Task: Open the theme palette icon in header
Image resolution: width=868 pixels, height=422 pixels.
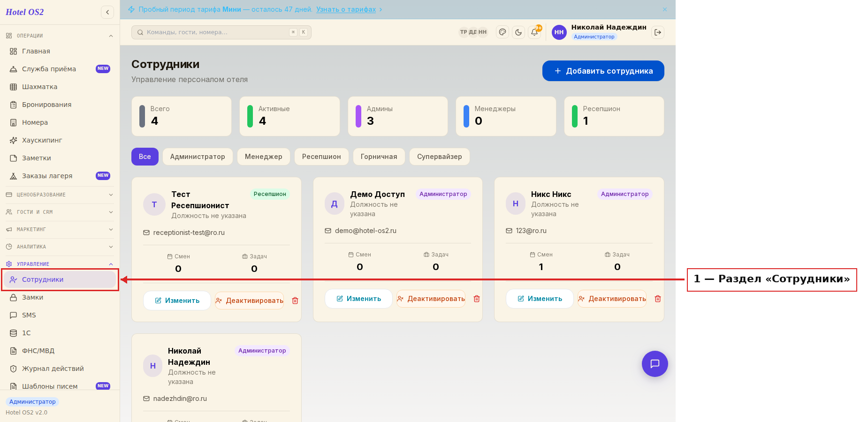Action: [x=503, y=32]
